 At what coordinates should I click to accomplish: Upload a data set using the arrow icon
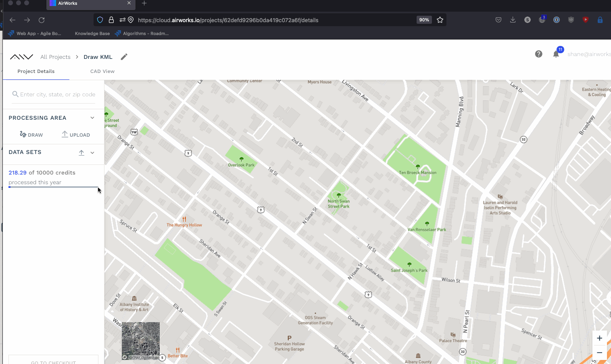[81, 152]
